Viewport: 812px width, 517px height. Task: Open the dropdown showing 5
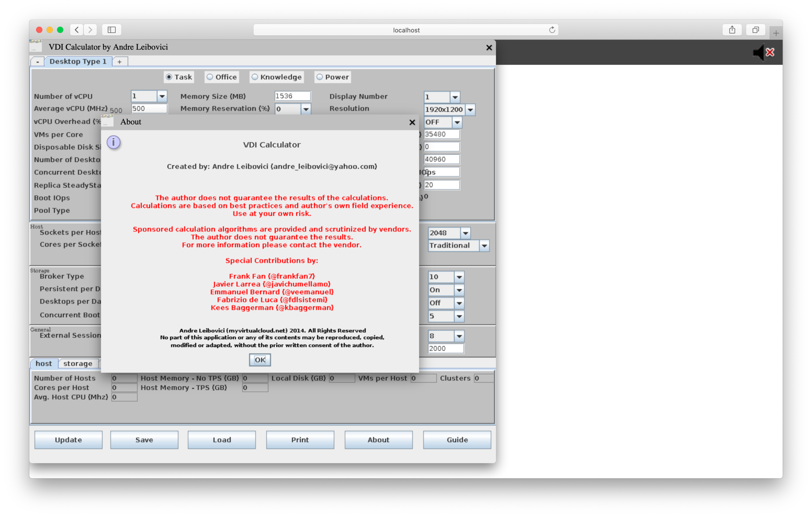click(x=459, y=316)
